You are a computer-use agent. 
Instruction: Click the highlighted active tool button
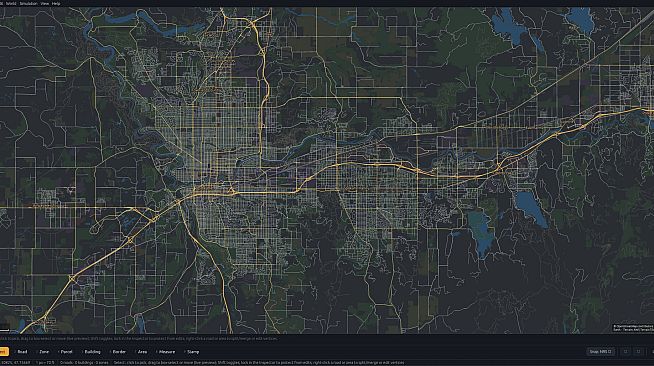[4, 352]
